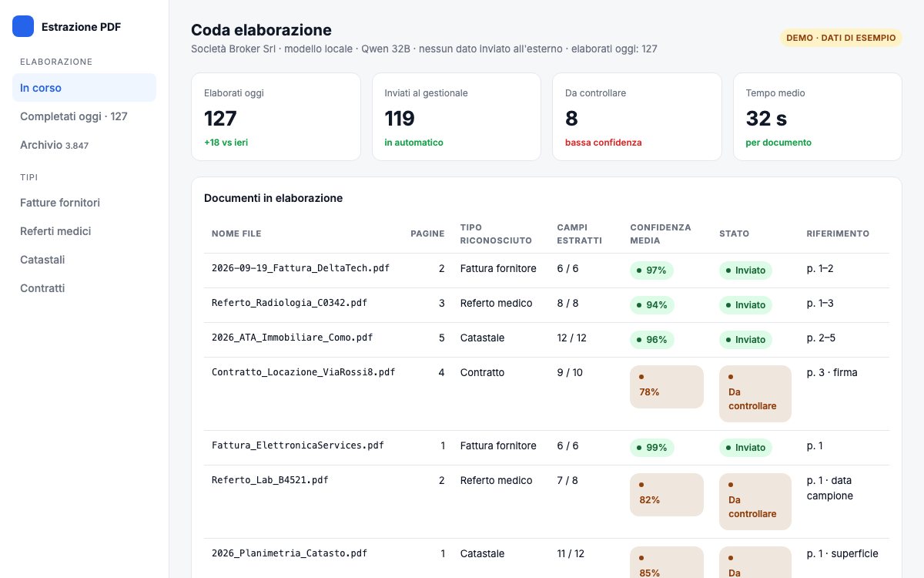Click the 78% confidence badge
The width and height of the screenshot is (924, 578).
667,387
